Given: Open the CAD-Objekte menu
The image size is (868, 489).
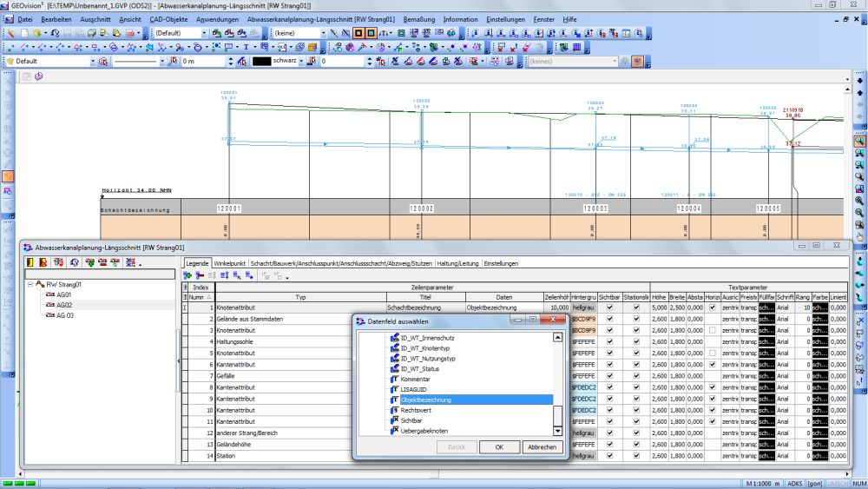Looking at the screenshot, I should coord(168,19).
